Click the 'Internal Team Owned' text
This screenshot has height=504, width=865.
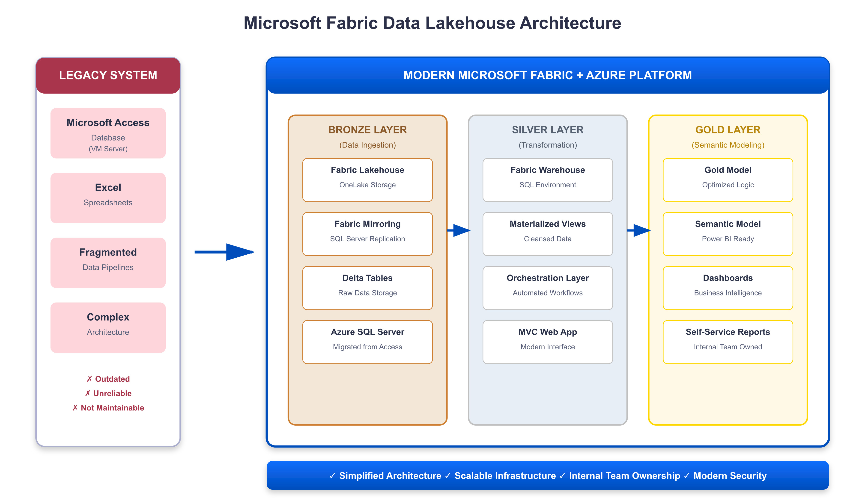[728, 347]
